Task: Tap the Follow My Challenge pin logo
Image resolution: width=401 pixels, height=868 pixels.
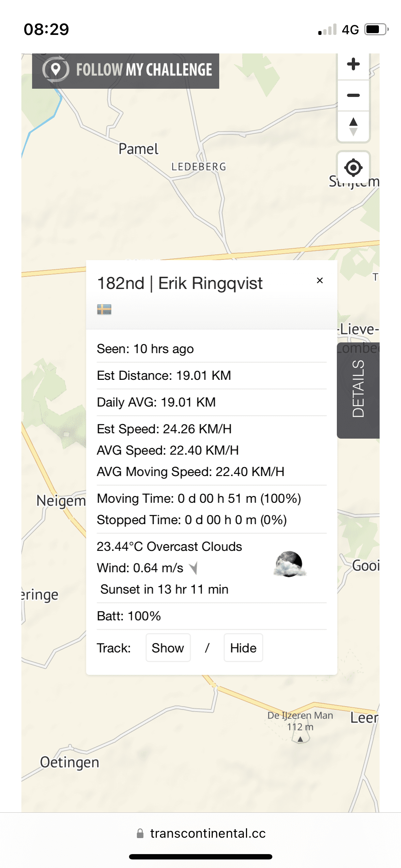Action: [x=56, y=69]
